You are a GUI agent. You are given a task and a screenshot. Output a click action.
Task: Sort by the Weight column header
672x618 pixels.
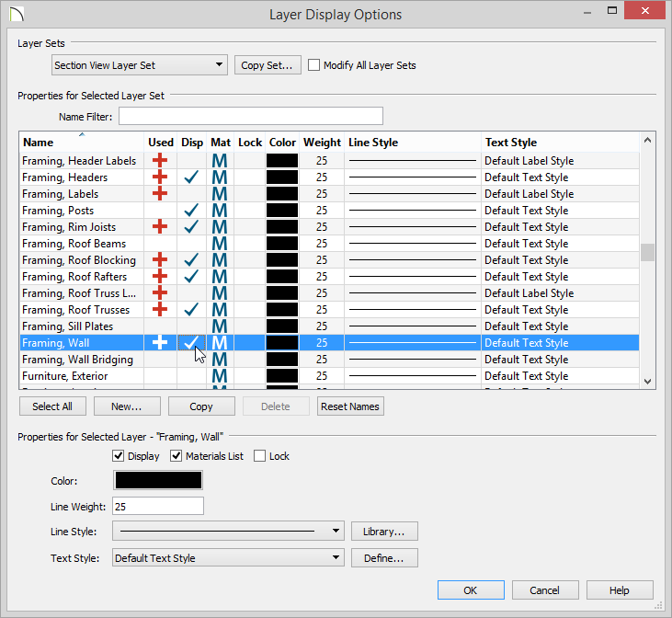322,143
